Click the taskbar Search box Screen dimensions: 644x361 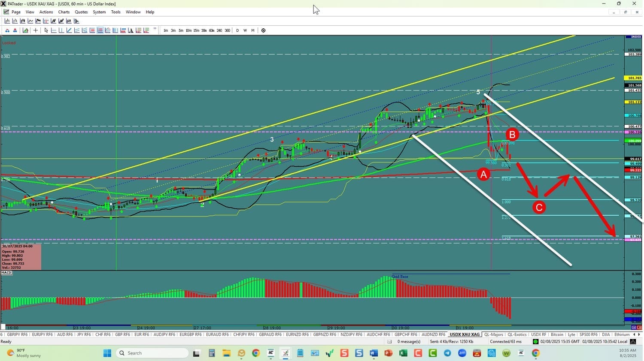153,353
